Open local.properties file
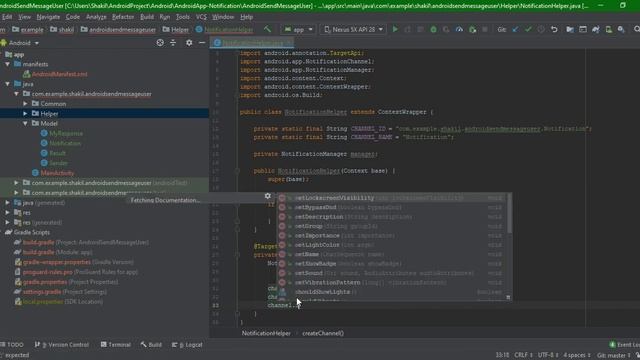640x360 pixels. pyautogui.click(x=43, y=302)
